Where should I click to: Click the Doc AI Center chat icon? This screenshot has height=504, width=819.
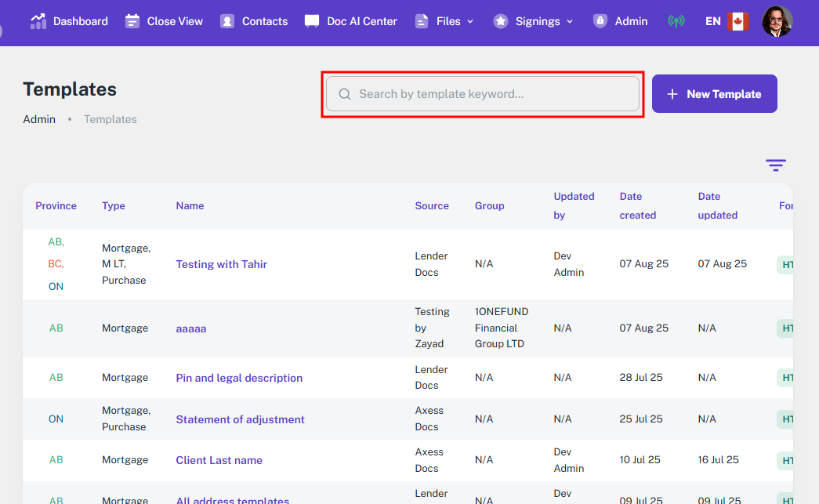pyautogui.click(x=312, y=21)
